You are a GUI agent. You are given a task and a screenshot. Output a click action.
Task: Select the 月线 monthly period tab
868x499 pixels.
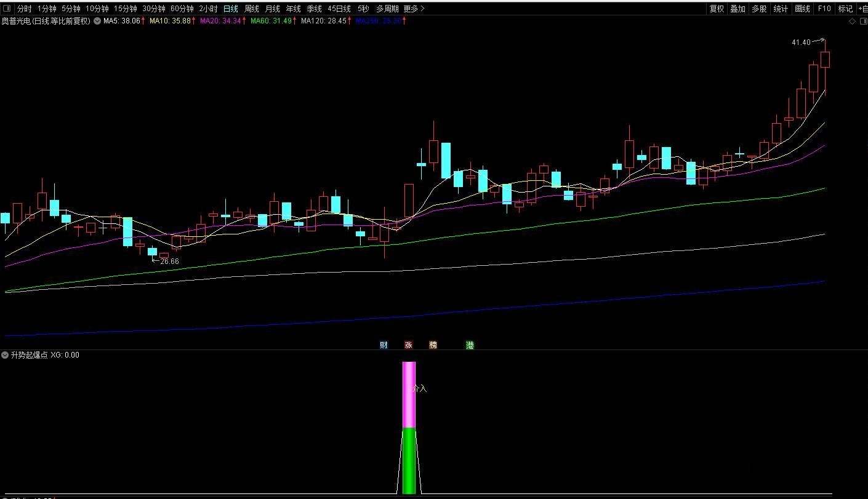273,9
